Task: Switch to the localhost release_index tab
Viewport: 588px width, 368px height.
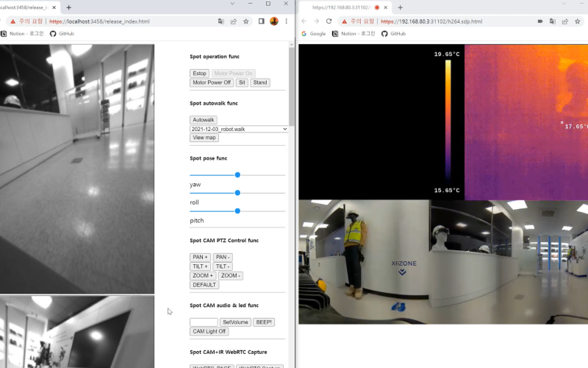Action: tap(26, 7)
